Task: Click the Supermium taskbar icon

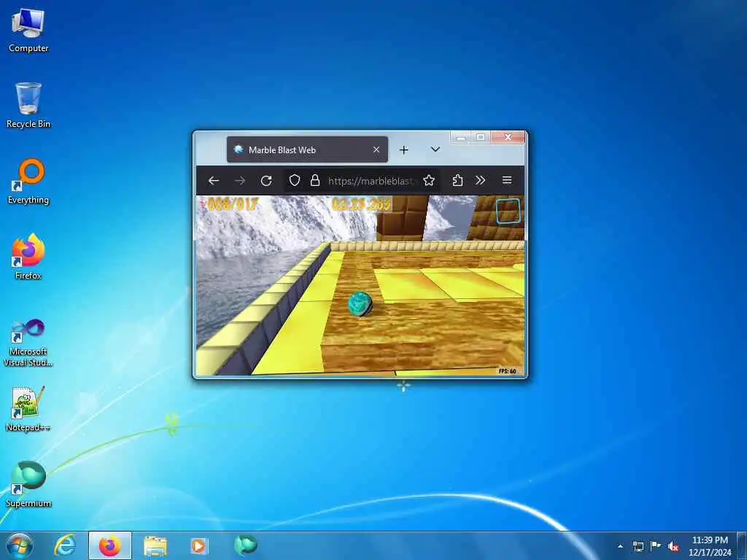Action: point(246,545)
